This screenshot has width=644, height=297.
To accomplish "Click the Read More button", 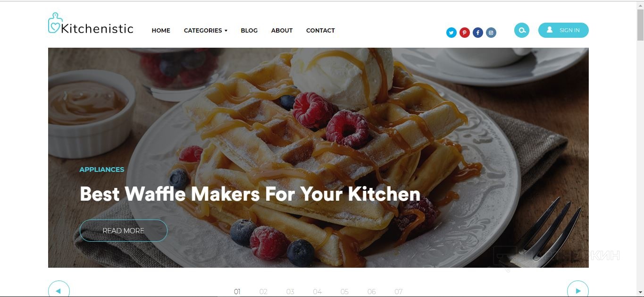I will (x=124, y=230).
